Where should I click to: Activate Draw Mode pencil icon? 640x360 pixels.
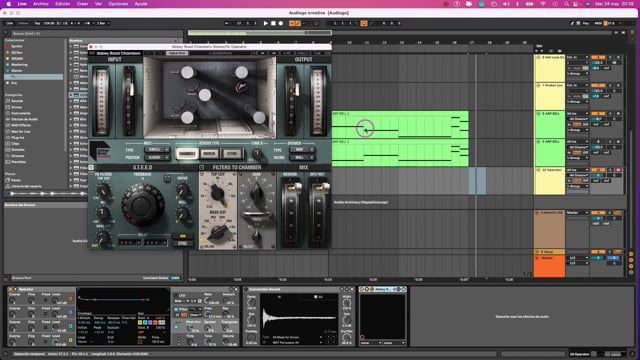point(572,23)
